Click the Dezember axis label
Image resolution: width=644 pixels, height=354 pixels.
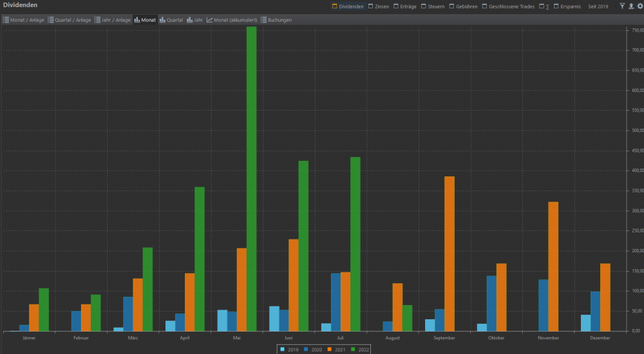[600, 338]
